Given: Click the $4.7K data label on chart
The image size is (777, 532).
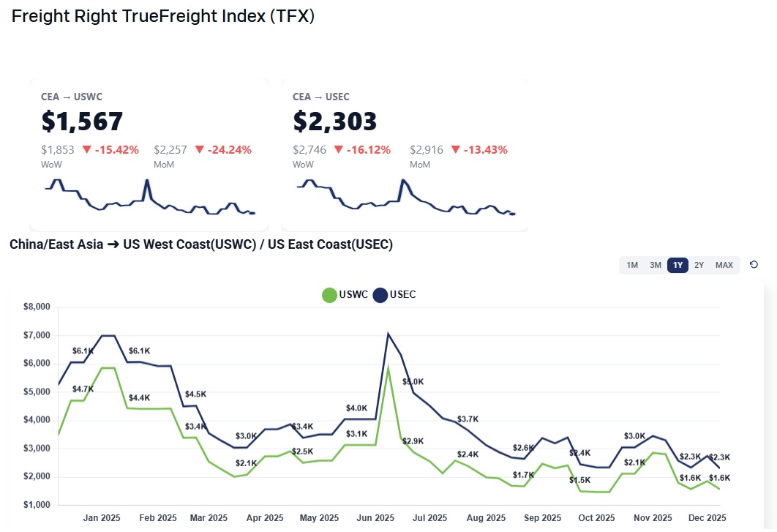Looking at the screenshot, I should [x=83, y=389].
